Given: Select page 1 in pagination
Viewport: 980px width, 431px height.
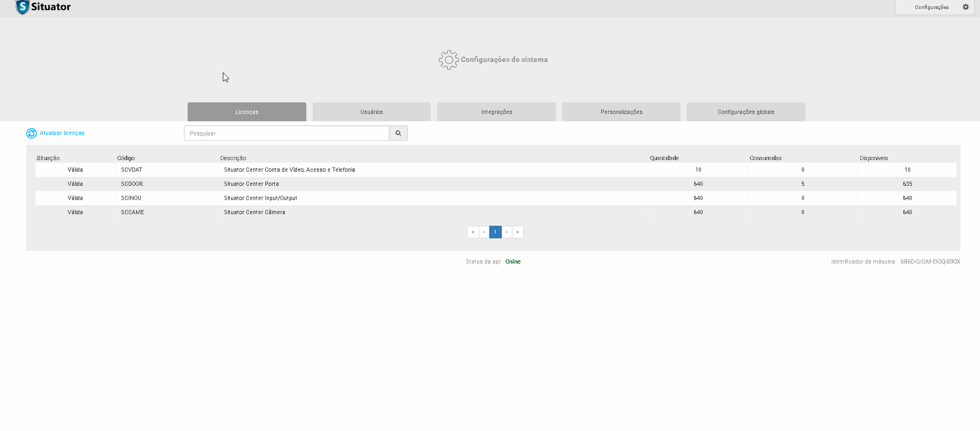Looking at the screenshot, I should point(495,232).
